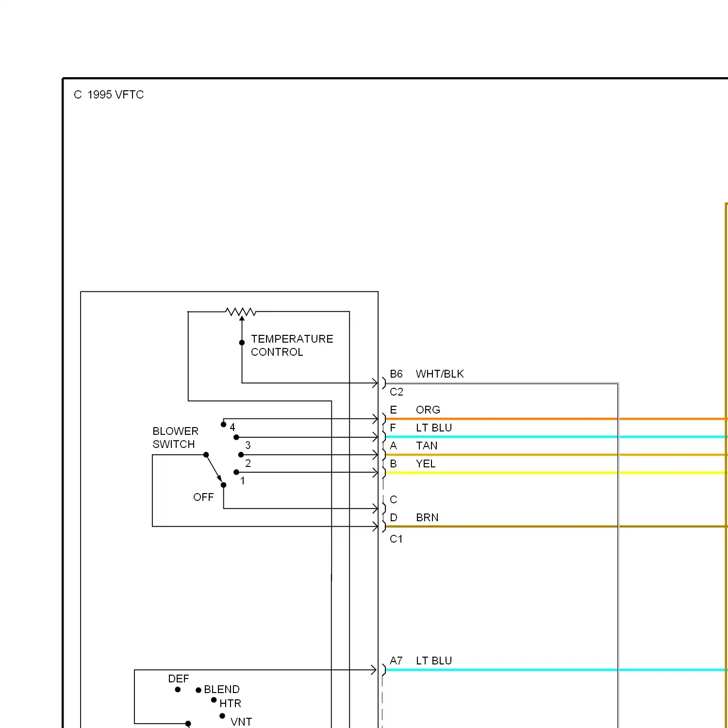Select the 'LT BLU' label beside pin A7
The width and height of the screenshot is (728, 728).
433,661
